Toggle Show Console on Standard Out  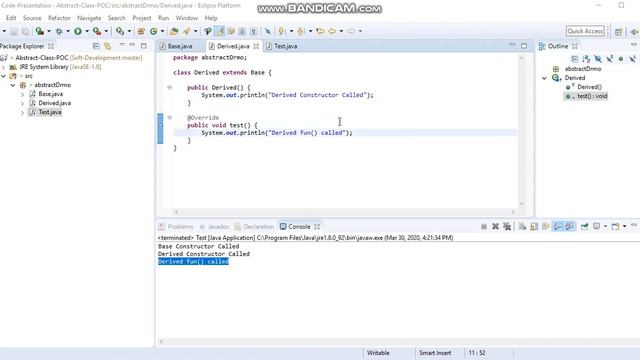coord(558,227)
